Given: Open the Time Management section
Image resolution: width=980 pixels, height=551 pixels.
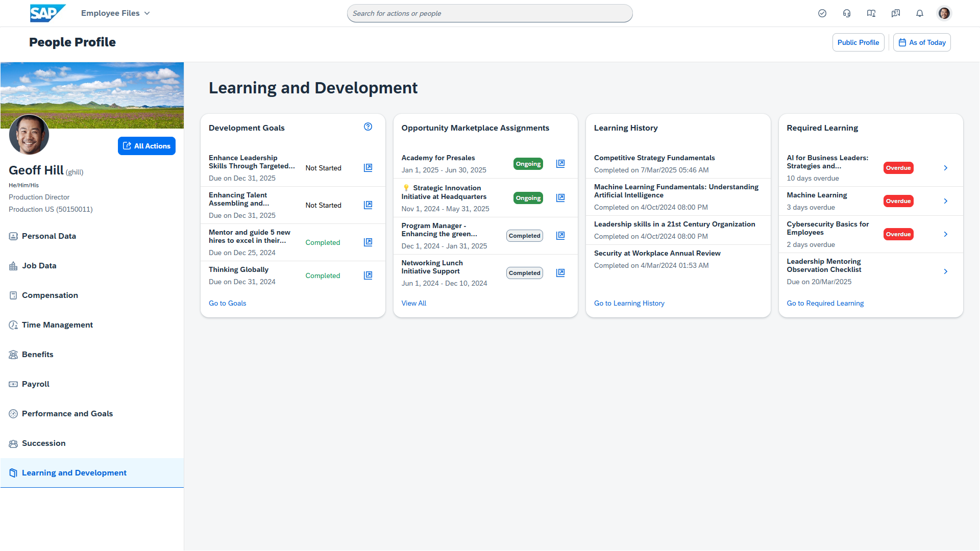Looking at the screenshot, I should pos(57,325).
